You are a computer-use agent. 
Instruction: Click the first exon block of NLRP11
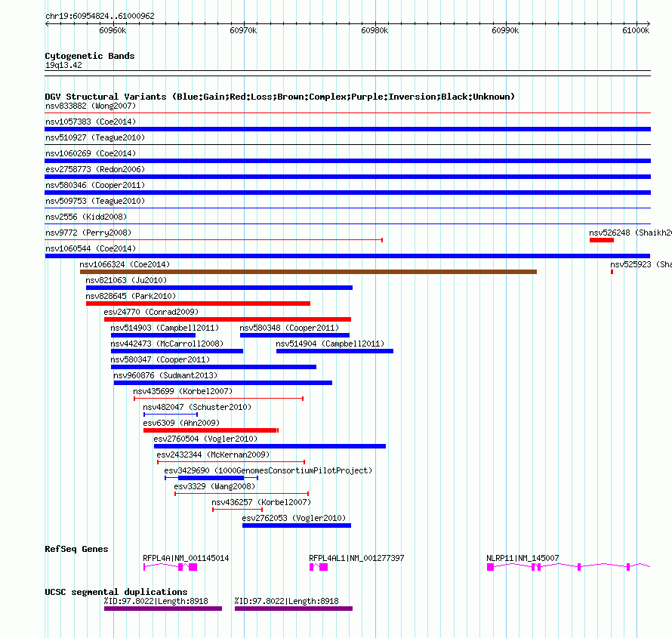[x=490, y=567]
